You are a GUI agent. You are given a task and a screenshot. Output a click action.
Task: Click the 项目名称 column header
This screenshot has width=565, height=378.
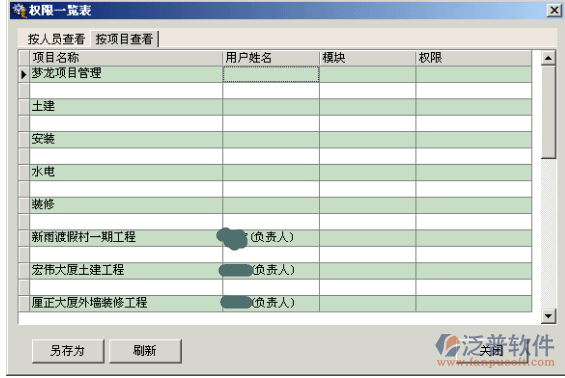point(126,58)
